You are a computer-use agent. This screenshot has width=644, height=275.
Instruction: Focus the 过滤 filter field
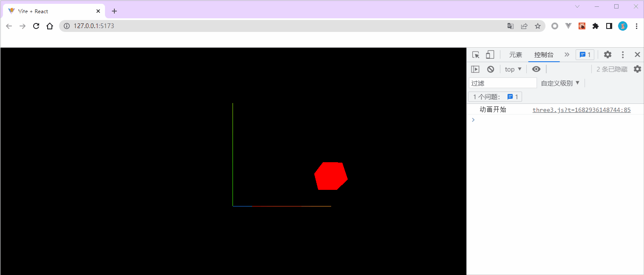point(503,83)
